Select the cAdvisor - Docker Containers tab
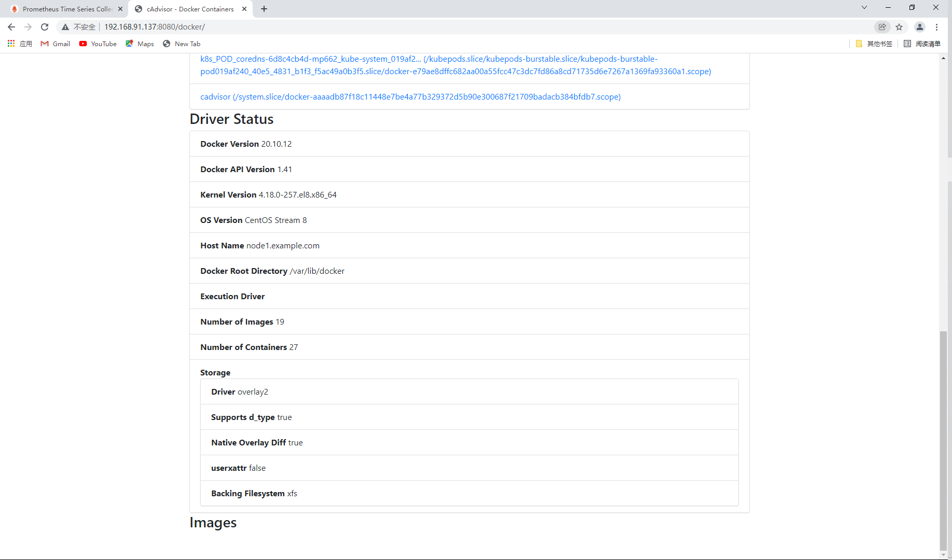Screen dimensions: 952x560 [x=190, y=9]
